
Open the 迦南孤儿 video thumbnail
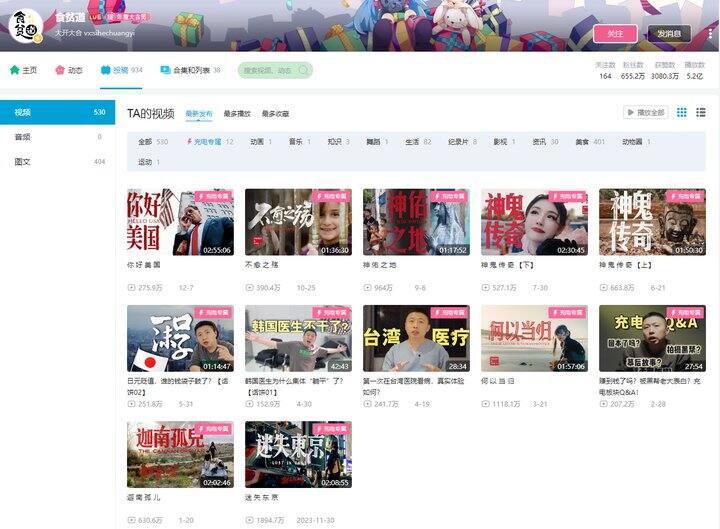coord(180,455)
